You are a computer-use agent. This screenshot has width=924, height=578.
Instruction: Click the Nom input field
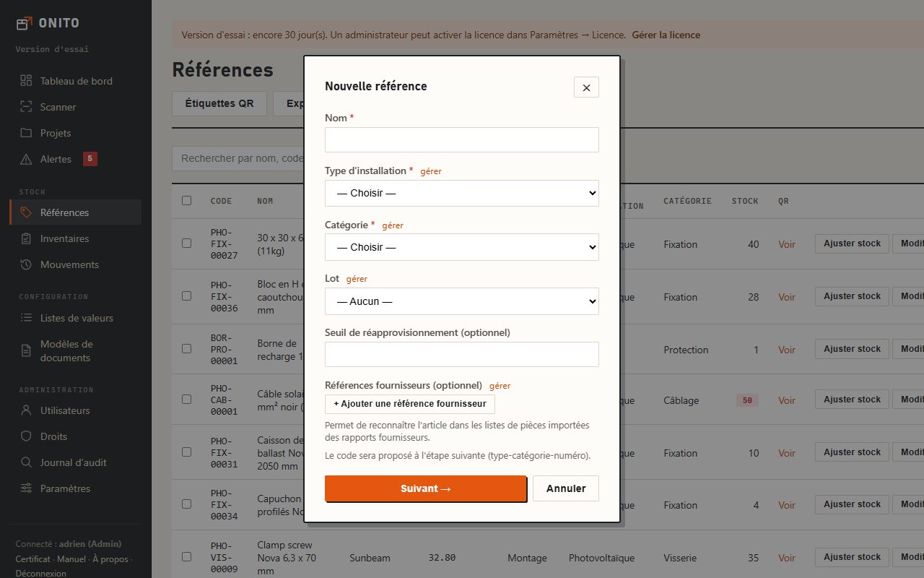click(x=462, y=139)
